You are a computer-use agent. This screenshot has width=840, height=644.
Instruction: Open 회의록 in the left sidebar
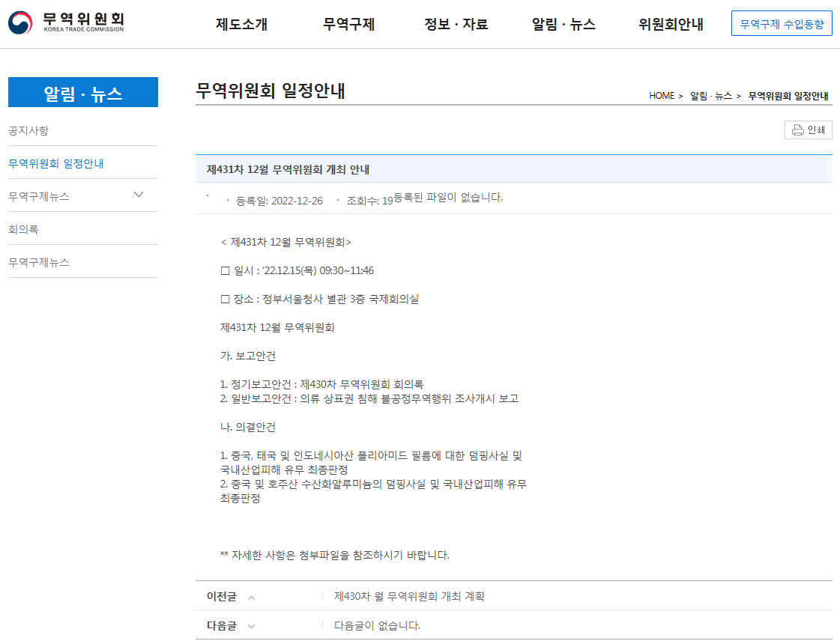pos(23,230)
